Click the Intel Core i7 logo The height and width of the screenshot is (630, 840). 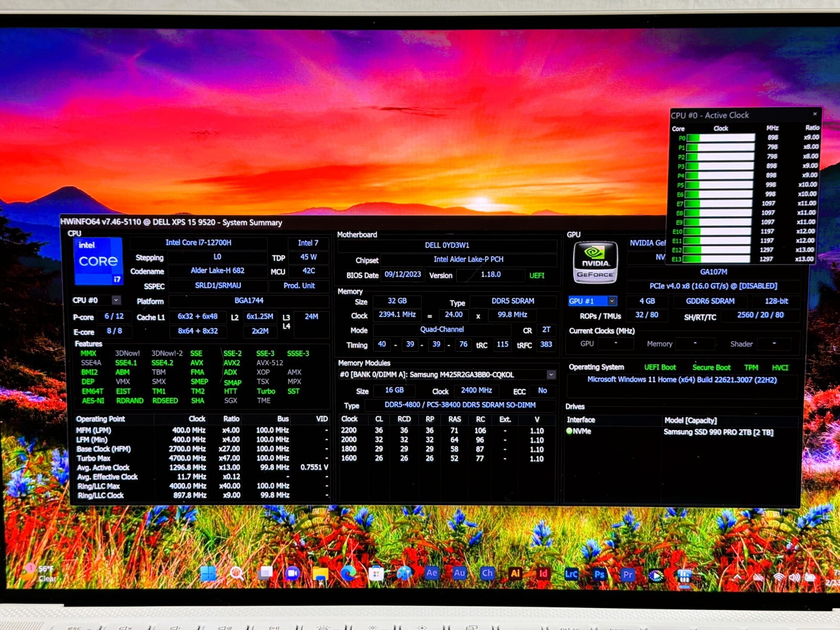[x=98, y=260]
